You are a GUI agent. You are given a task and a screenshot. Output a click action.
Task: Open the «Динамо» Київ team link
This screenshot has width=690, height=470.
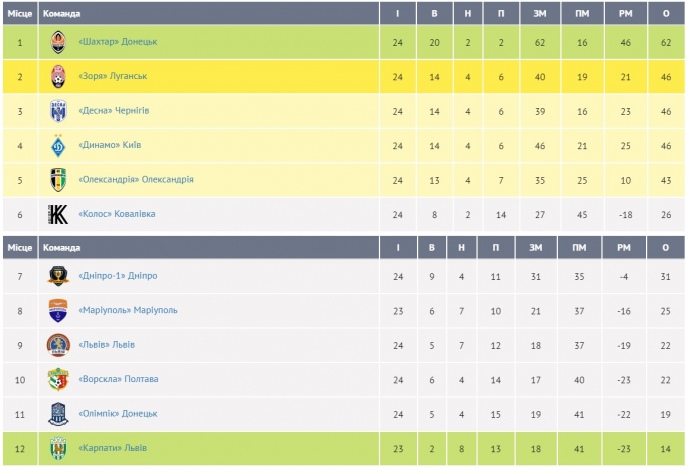[109, 145]
